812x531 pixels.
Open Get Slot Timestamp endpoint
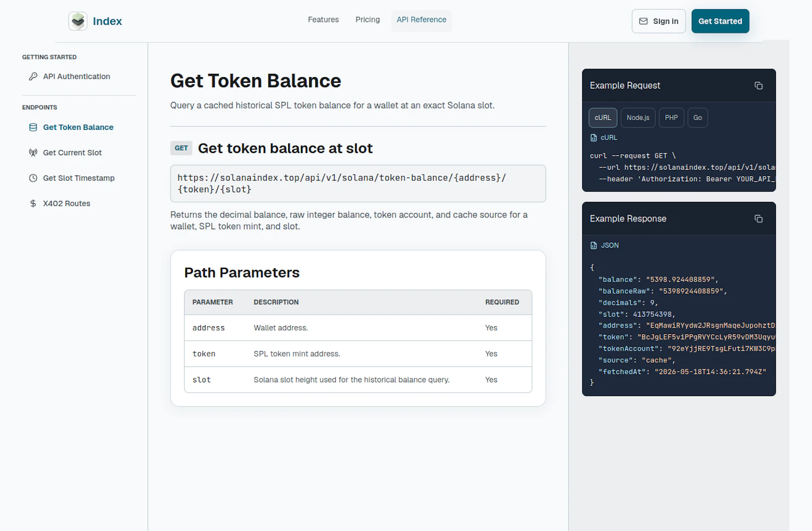(79, 178)
